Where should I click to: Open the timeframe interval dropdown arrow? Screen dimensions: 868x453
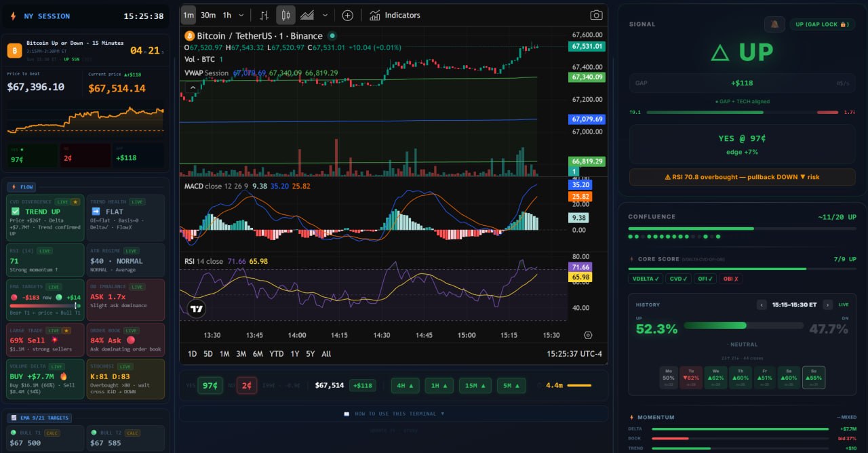point(241,15)
